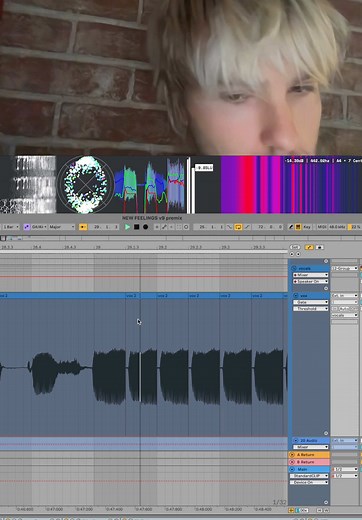
Task: Click the timeline ruler at bar 29
Action: pos(98,247)
